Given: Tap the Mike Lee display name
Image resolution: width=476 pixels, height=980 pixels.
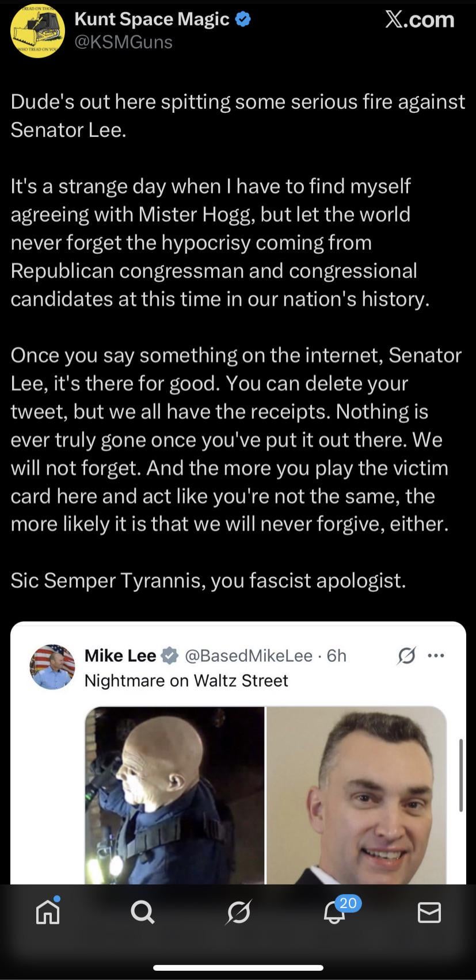Looking at the screenshot, I should coord(120,655).
